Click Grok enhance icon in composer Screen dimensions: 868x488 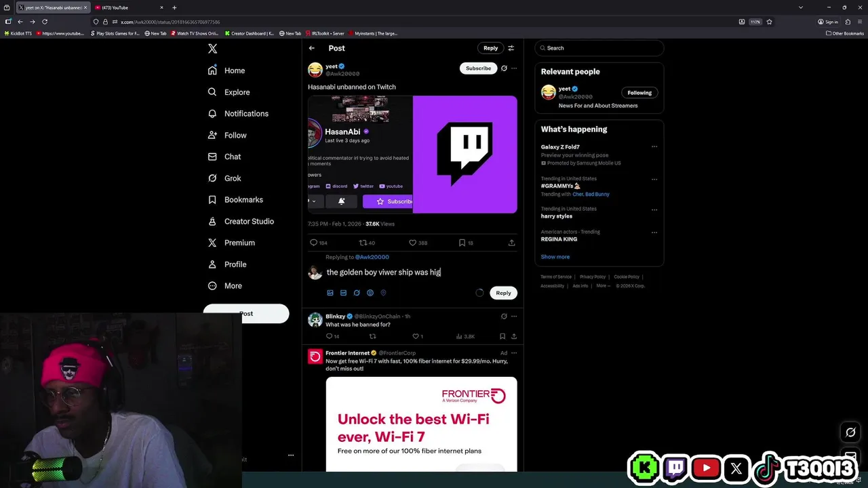(x=357, y=293)
